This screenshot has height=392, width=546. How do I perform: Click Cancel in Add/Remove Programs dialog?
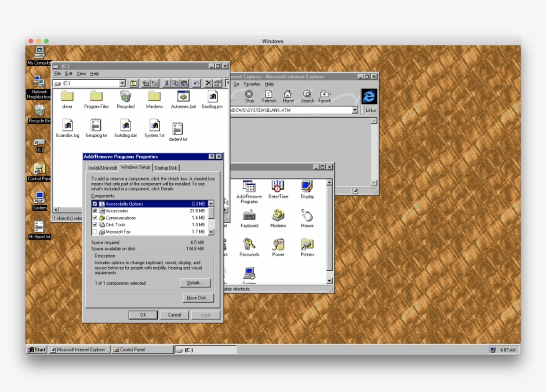tap(174, 315)
